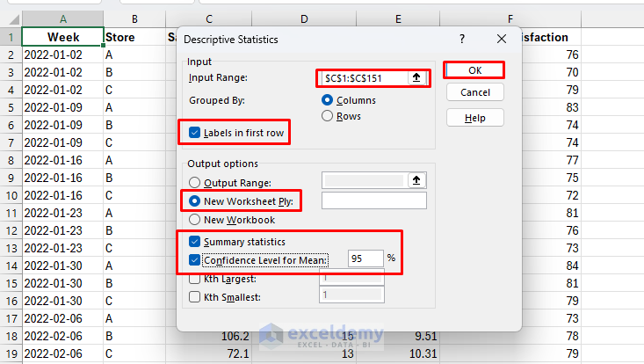Close the Descriptive Statistics dialog
644x364 pixels.
(x=501, y=39)
